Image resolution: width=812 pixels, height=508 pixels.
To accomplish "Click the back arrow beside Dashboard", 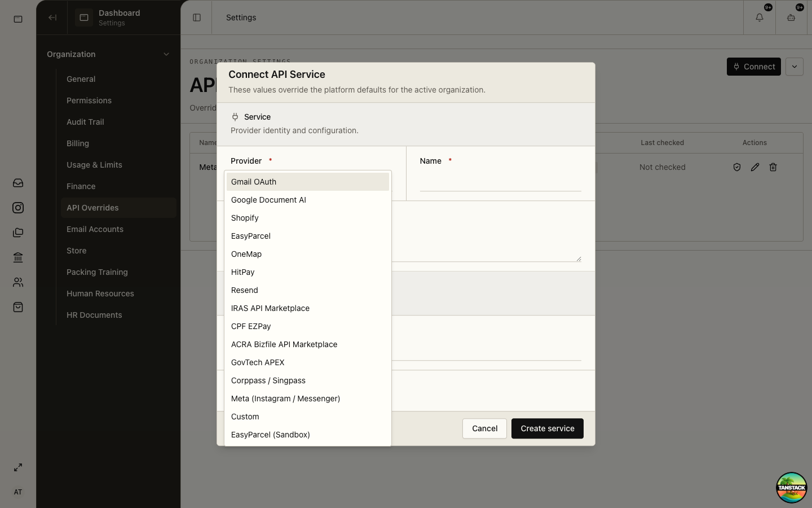I will coord(52,17).
